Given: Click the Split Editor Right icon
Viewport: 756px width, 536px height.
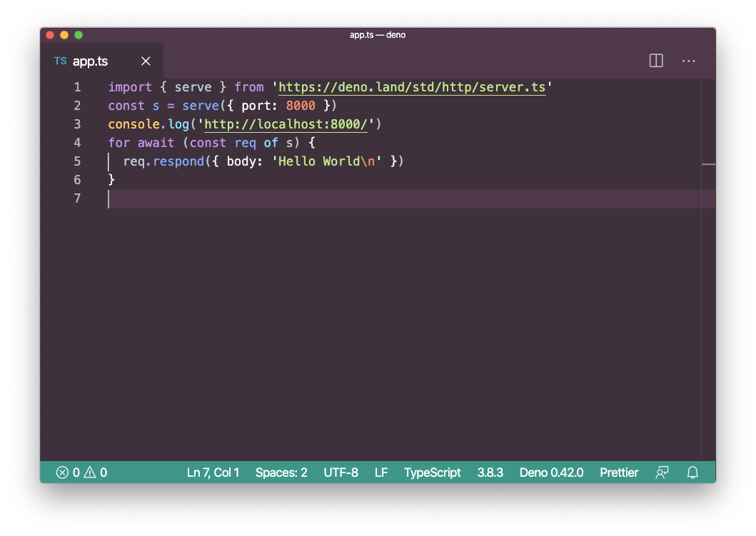Looking at the screenshot, I should (x=656, y=61).
